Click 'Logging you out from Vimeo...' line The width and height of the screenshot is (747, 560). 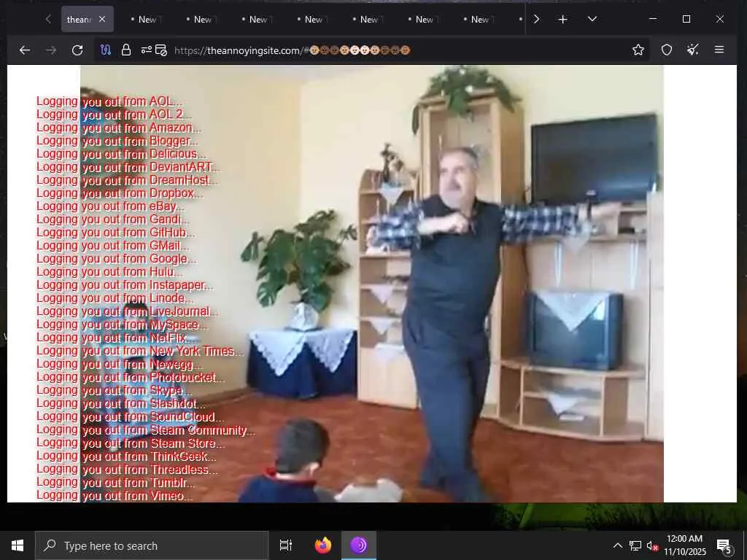pos(115,495)
